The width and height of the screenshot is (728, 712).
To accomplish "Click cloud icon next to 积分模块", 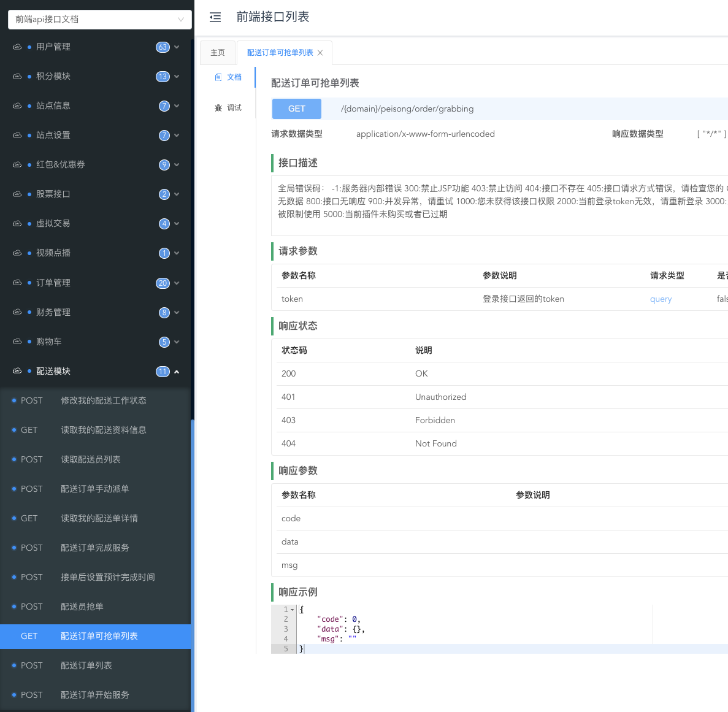I will (x=17, y=76).
